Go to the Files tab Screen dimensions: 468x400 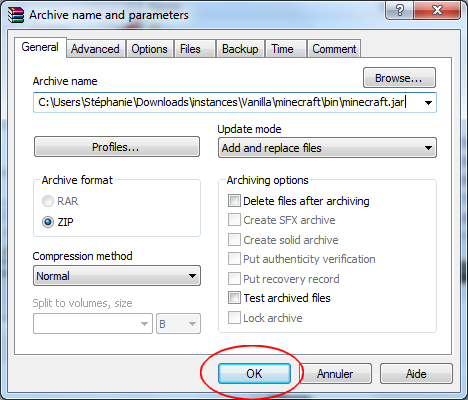pos(190,49)
